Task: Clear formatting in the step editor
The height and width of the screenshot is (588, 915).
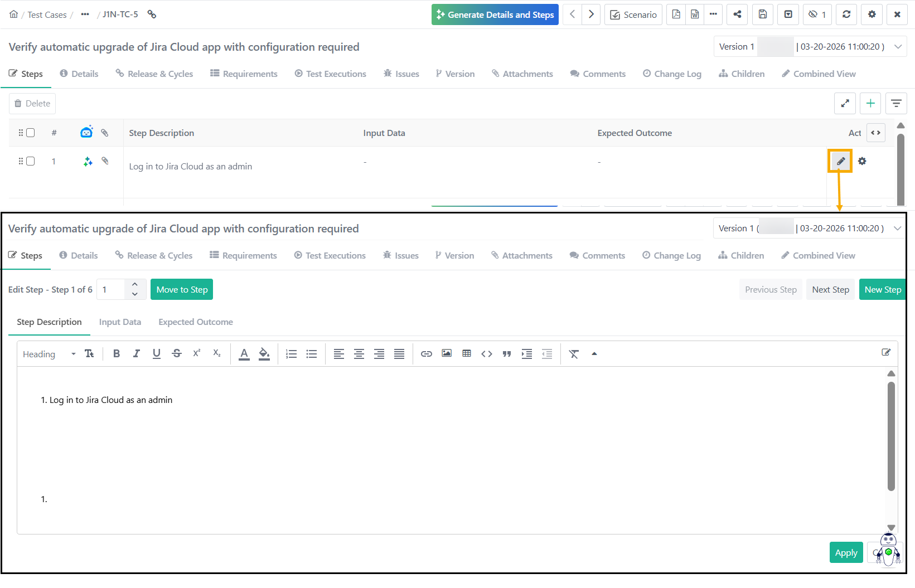Action: (x=574, y=354)
